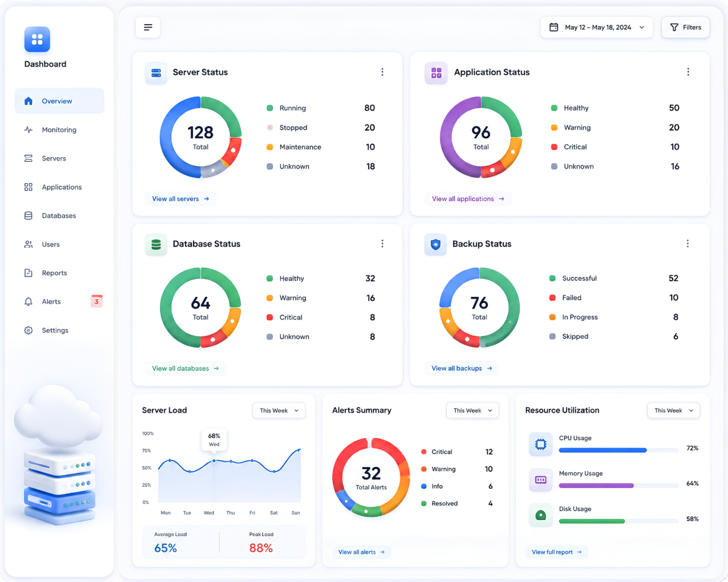Click the Overview home icon in sidebar
The image size is (728, 582).
[28, 101]
